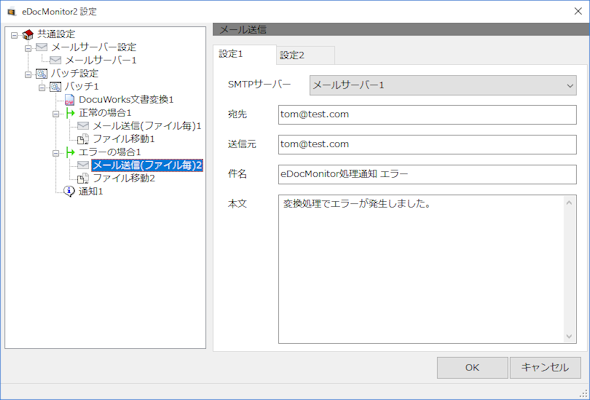Click the green arrow icon for エラーの場合1
The width and height of the screenshot is (590, 400).
click(x=70, y=152)
